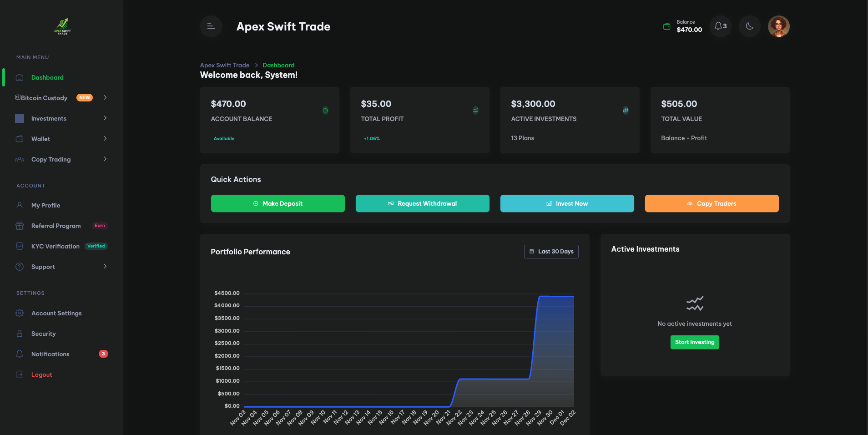
Task: Click the KYC Verification shield icon
Action: (20, 246)
